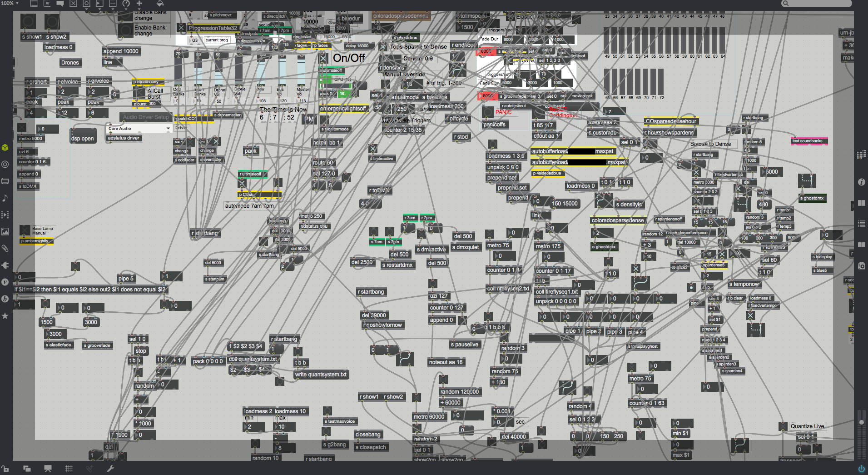This screenshot has width=868, height=475.
Task: Click the 'current prog' field
Action: coord(217,40)
